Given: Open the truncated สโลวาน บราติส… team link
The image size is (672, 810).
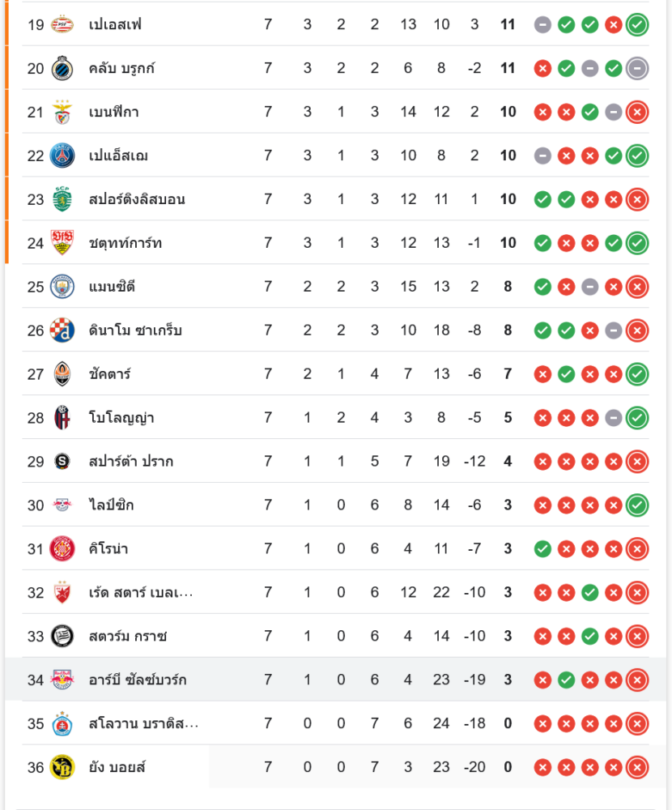Looking at the screenshot, I should pos(143,723).
